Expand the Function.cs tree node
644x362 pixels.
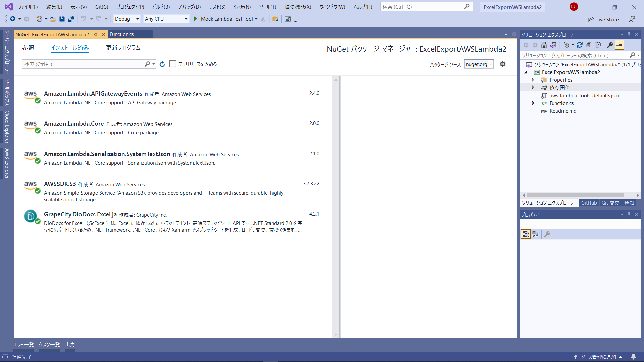[x=533, y=103]
